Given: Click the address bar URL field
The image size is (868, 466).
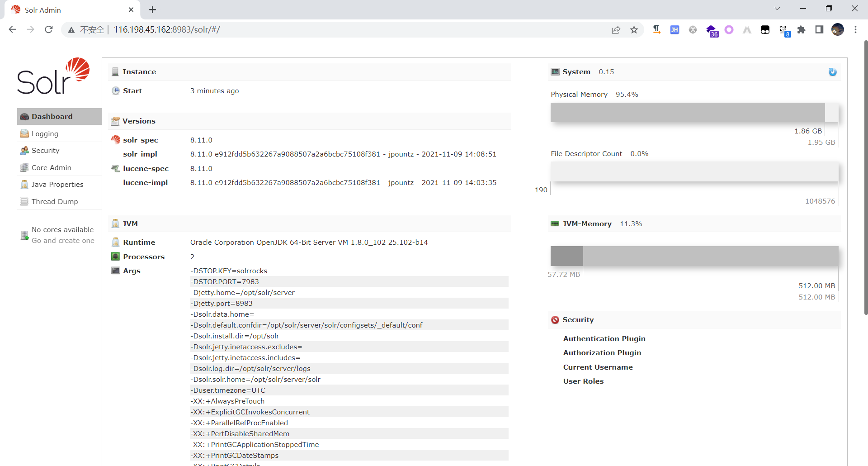Looking at the screenshot, I should click(x=316, y=30).
